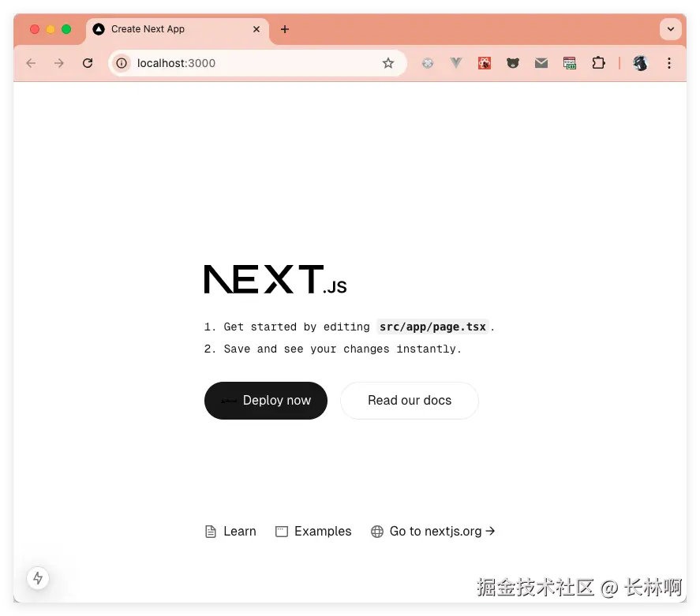Click the macOS green fullscreen button
Image resolution: width=700 pixels, height=616 pixels.
click(66, 29)
